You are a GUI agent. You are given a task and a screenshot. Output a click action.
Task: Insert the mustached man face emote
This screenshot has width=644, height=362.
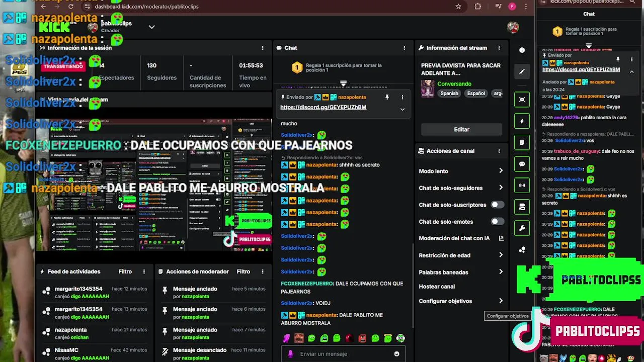pyautogui.click(x=299, y=338)
